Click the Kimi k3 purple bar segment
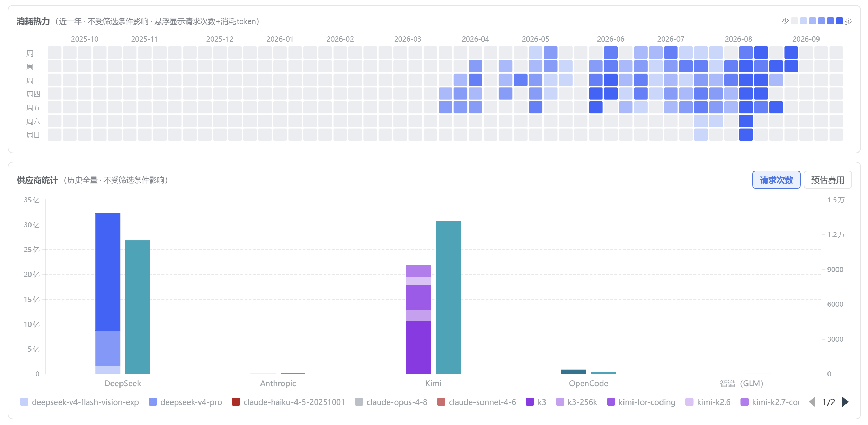Viewport: 868px width, 425px height. (x=418, y=347)
